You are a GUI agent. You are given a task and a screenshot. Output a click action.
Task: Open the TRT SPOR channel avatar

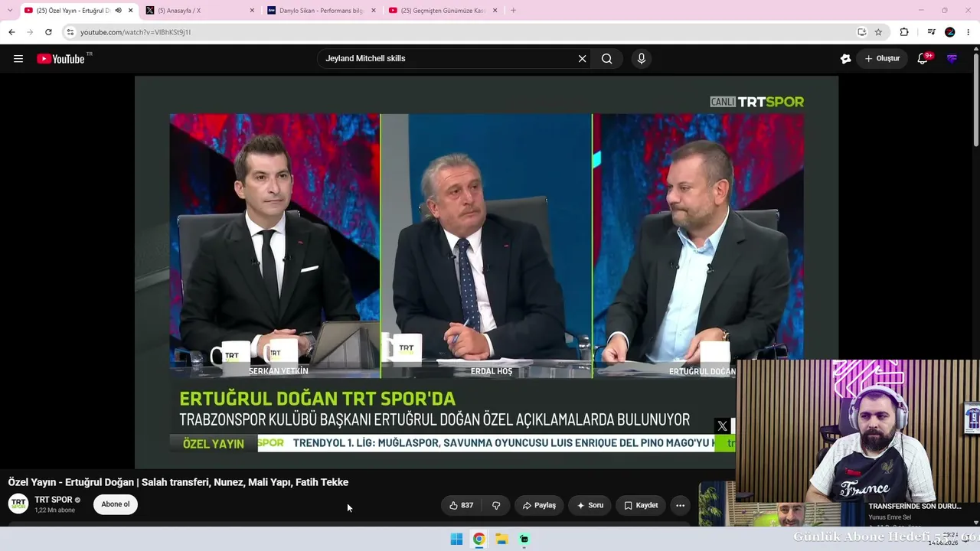(18, 504)
